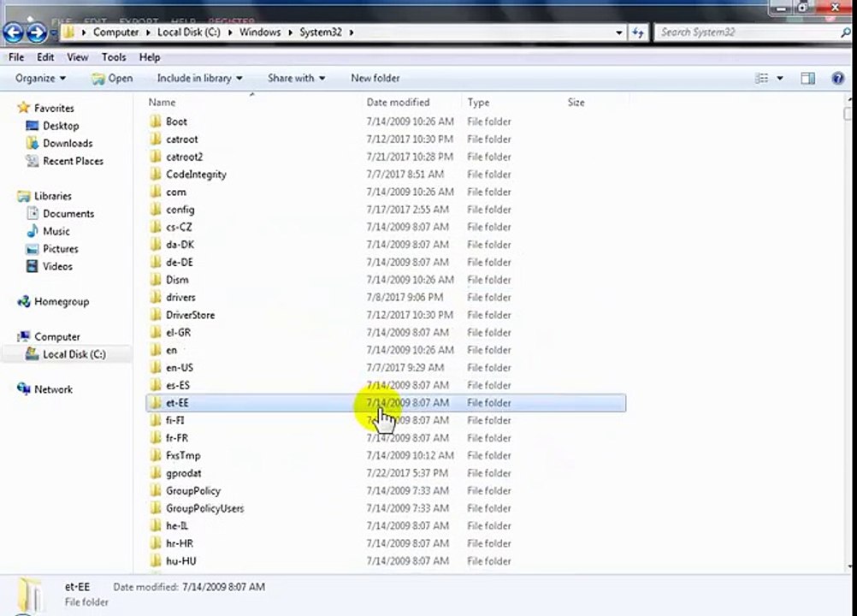The height and width of the screenshot is (616, 857).
Task: Select Favorites in the navigation pane
Action: 54,108
